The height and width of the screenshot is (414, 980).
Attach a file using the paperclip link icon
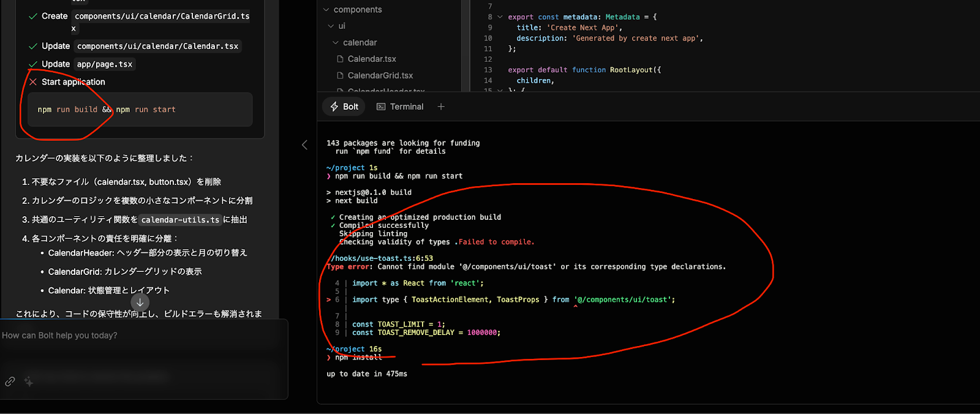pos(10,381)
